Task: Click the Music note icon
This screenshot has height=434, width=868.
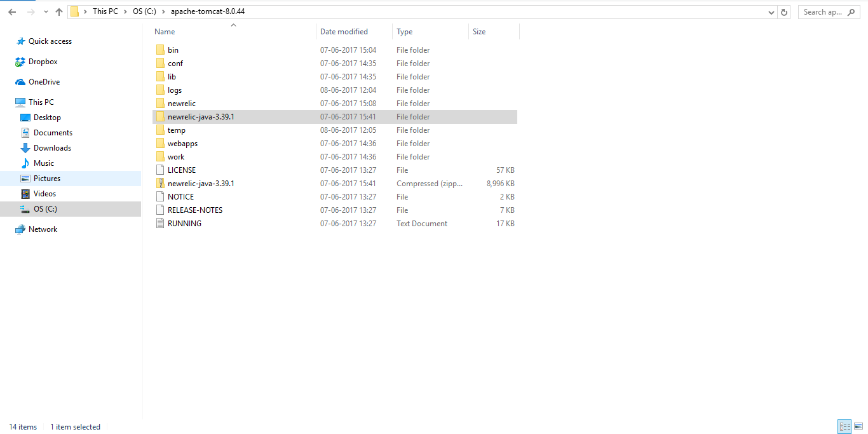Action: coord(25,163)
